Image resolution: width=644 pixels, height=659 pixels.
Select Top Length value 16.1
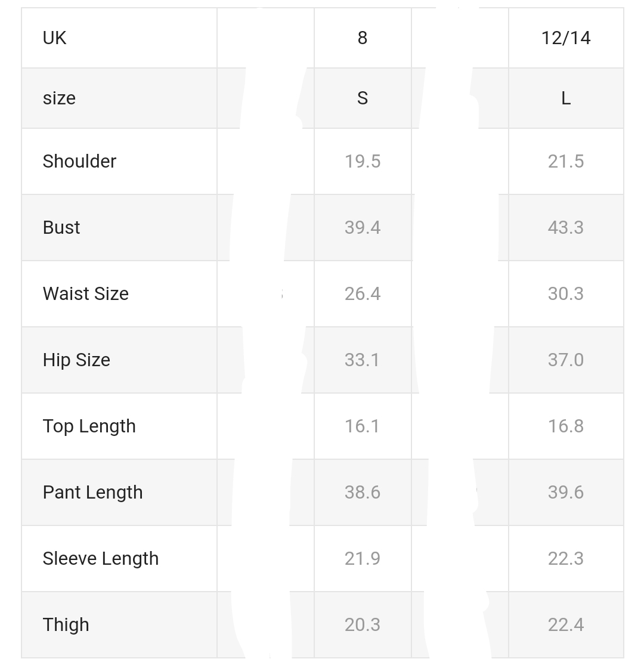point(363,426)
